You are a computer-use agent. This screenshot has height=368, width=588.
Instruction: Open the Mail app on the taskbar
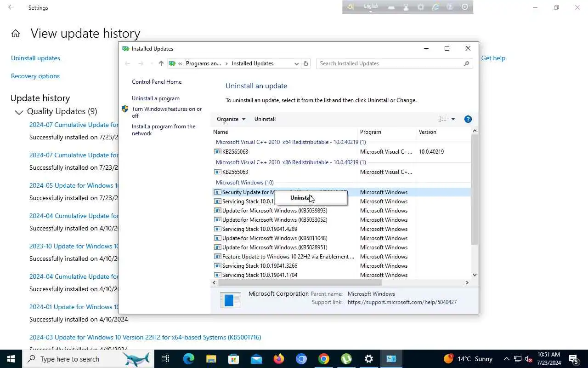[x=256, y=359]
